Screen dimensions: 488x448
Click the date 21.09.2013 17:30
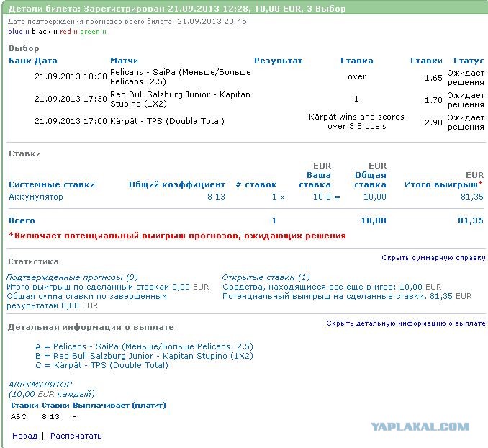71,99
